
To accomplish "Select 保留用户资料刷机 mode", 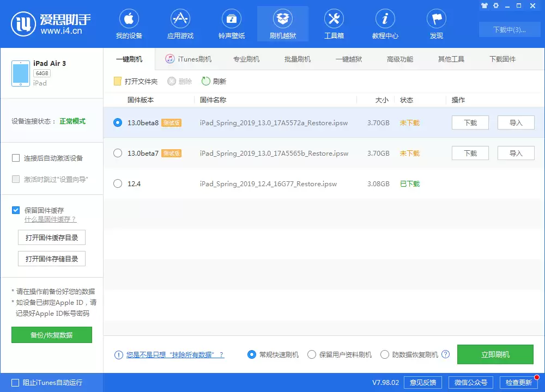I will [x=312, y=354].
